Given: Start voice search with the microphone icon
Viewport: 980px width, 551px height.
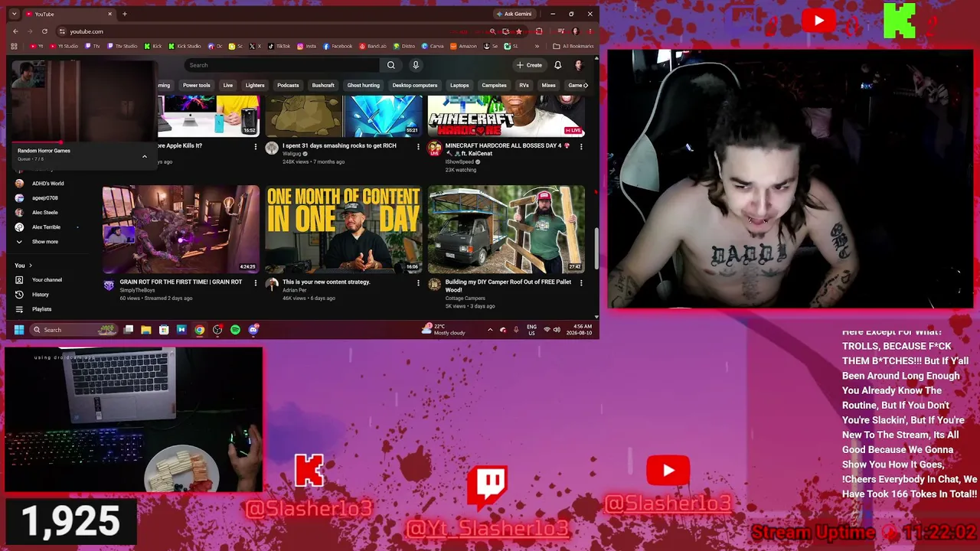Looking at the screenshot, I should tap(416, 65).
